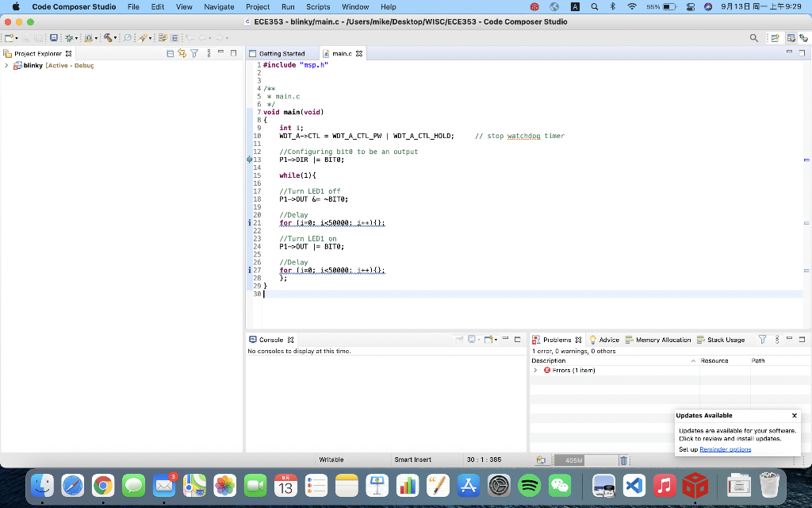Run garbage collector trash icon
This screenshot has width=812, height=508.
point(623,460)
